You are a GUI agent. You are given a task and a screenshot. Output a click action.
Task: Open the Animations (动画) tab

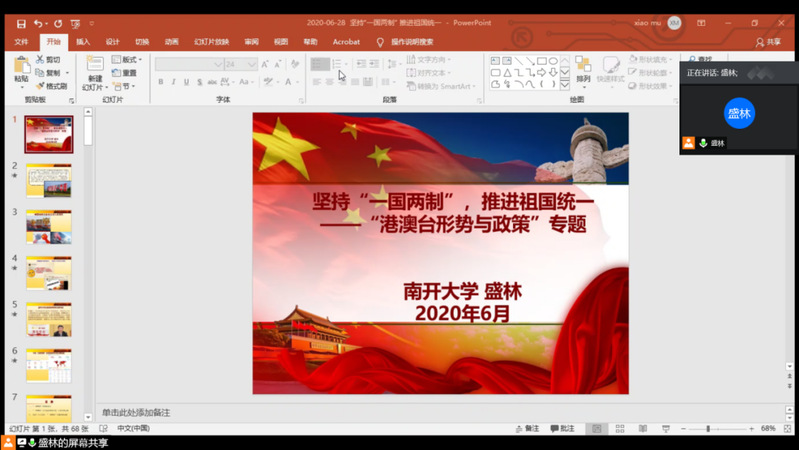(172, 42)
